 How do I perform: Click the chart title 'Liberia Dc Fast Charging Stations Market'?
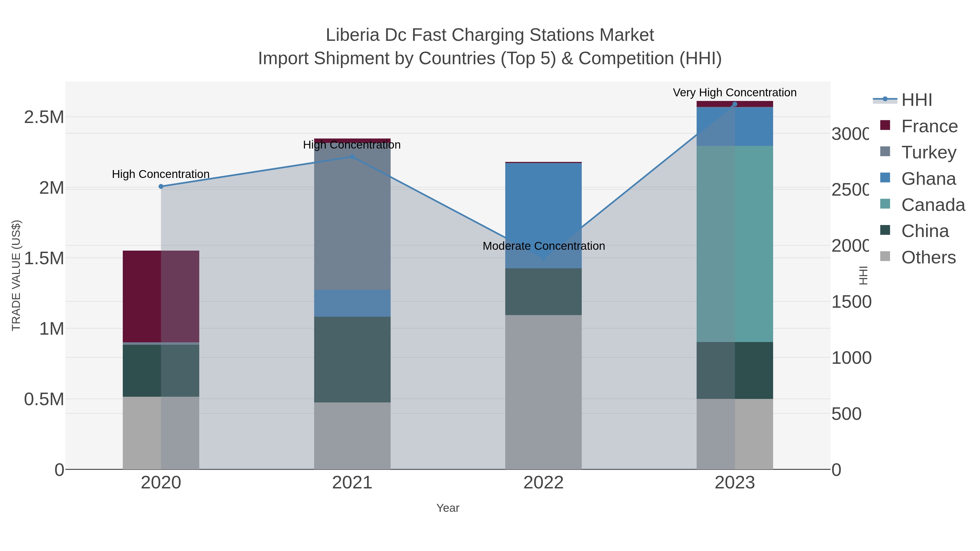tap(490, 35)
